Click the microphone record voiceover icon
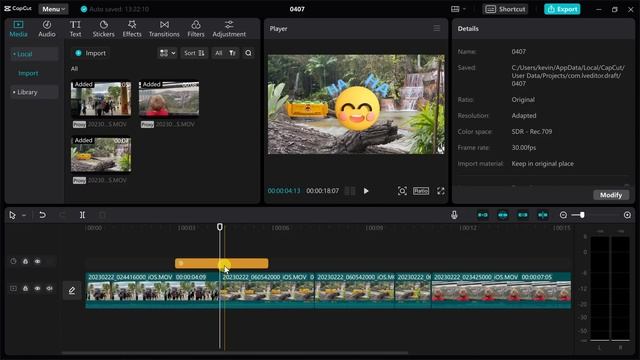The width and height of the screenshot is (640, 360). coord(454,215)
